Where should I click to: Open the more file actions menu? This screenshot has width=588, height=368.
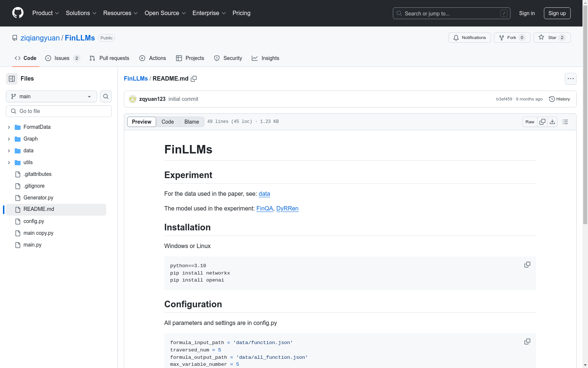(570, 79)
